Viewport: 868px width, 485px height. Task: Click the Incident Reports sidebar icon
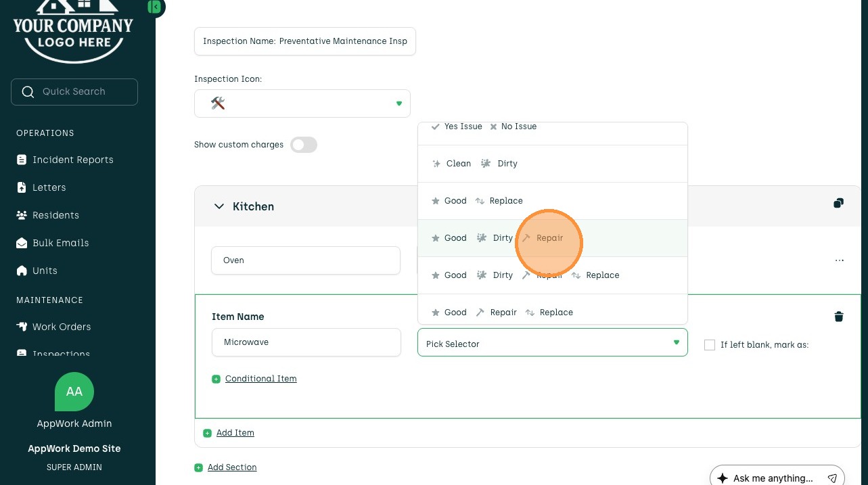point(22,160)
